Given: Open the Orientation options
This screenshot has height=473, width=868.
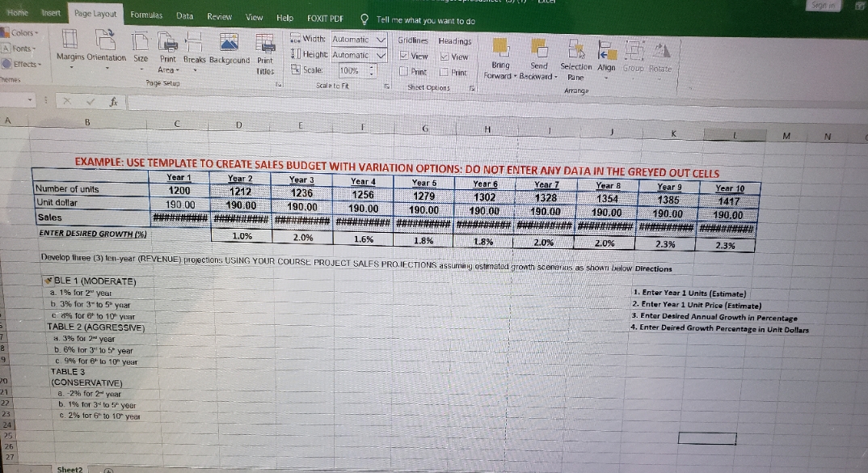Looking at the screenshot, I should pyautogui.click(x=107, y=48).
